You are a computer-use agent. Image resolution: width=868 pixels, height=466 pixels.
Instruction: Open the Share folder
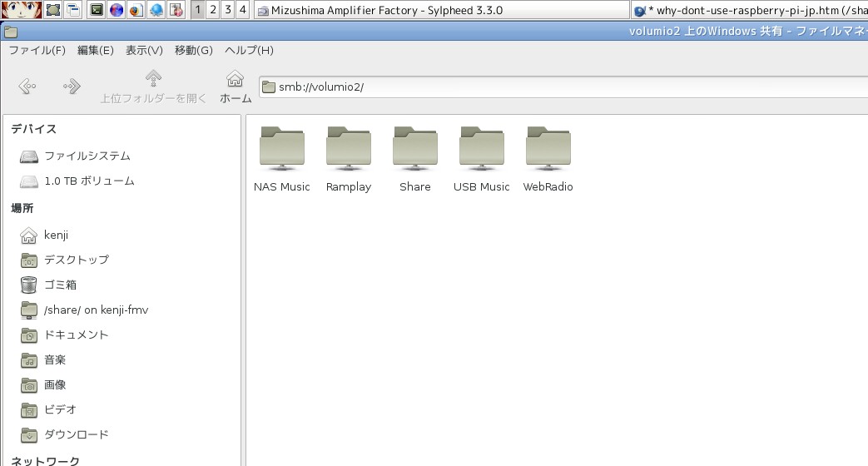(x=414, y=150)
